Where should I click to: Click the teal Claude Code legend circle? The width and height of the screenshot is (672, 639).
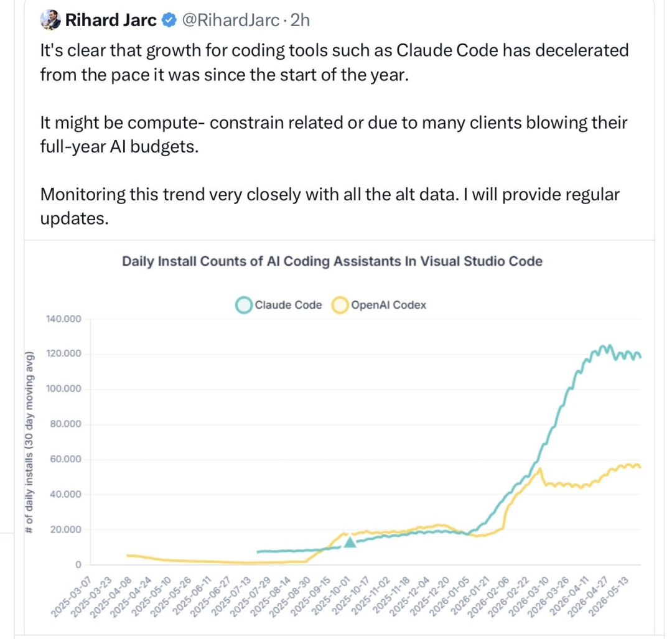pos(244,305)
